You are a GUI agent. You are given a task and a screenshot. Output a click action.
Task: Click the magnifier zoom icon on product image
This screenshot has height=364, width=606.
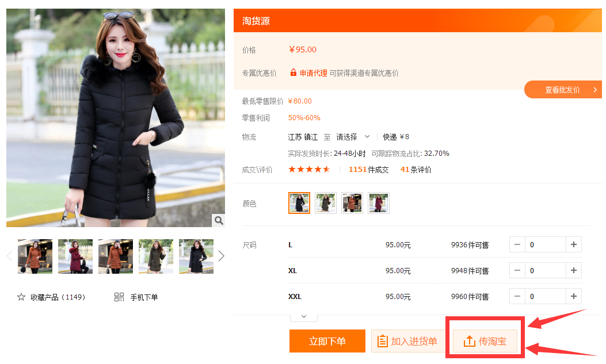coord(218,220)
